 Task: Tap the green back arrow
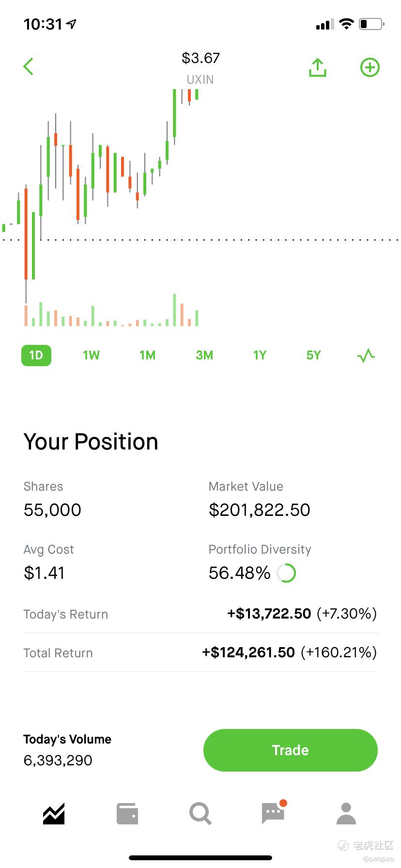click(x=29, y=67)
